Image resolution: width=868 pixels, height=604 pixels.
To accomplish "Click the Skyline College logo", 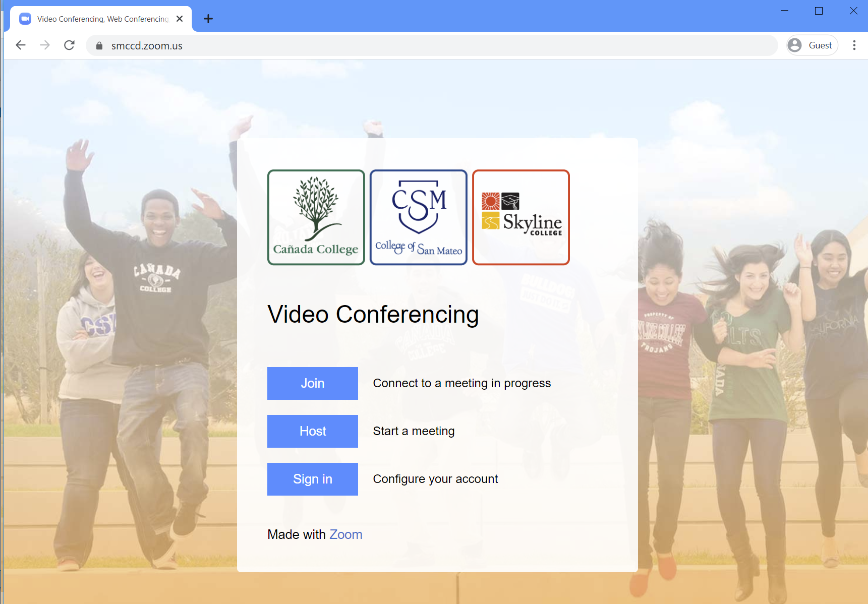I will (x=521, y=217).
